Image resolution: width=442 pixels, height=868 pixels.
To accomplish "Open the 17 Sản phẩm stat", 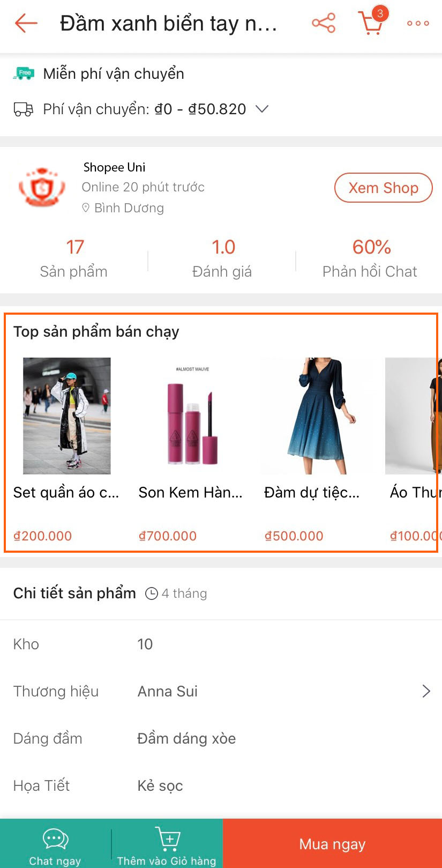I will [74, 259].
